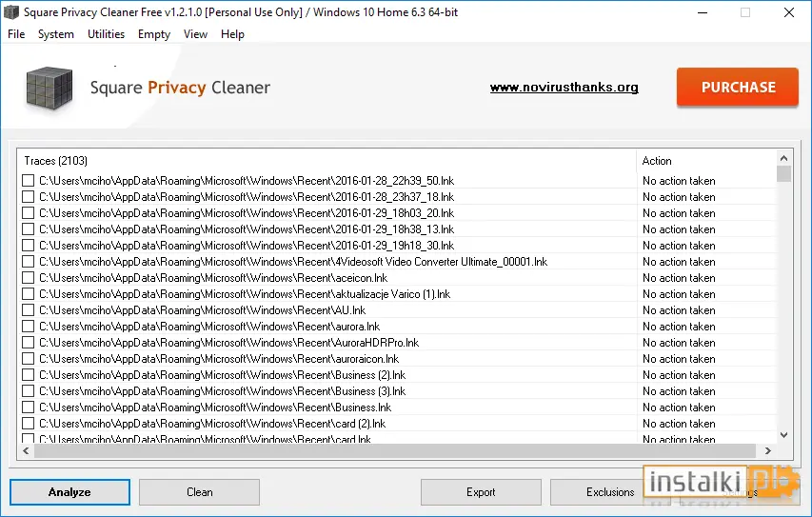Click the vertical scrollbar down arrow

(x=783, y=435)
